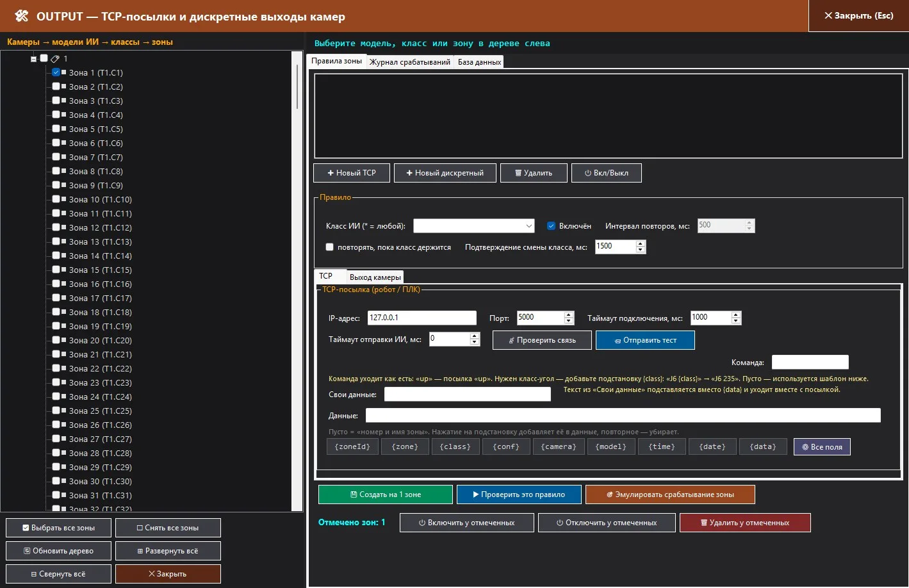Switch to Правила зоны tab
Viewport: 909px width, 588px height.
coord(337,61)
